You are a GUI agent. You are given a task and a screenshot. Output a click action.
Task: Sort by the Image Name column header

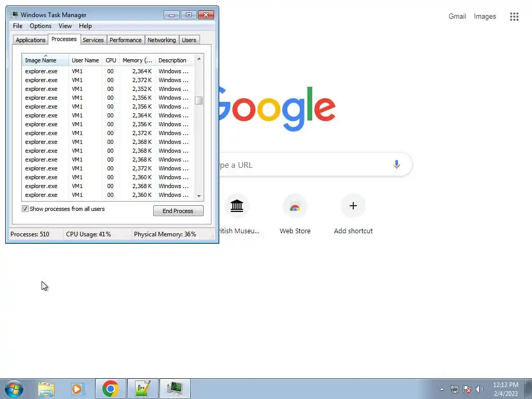point(46,60)
